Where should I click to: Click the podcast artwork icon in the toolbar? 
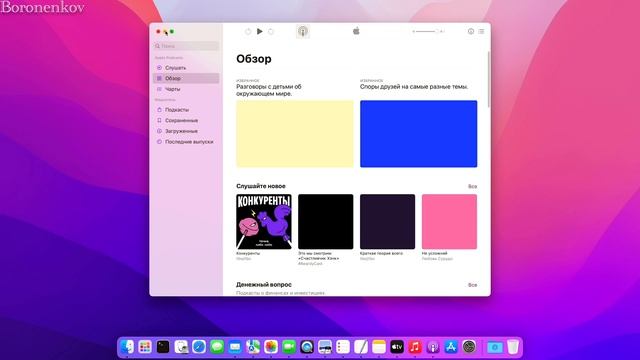coord(302,31)
